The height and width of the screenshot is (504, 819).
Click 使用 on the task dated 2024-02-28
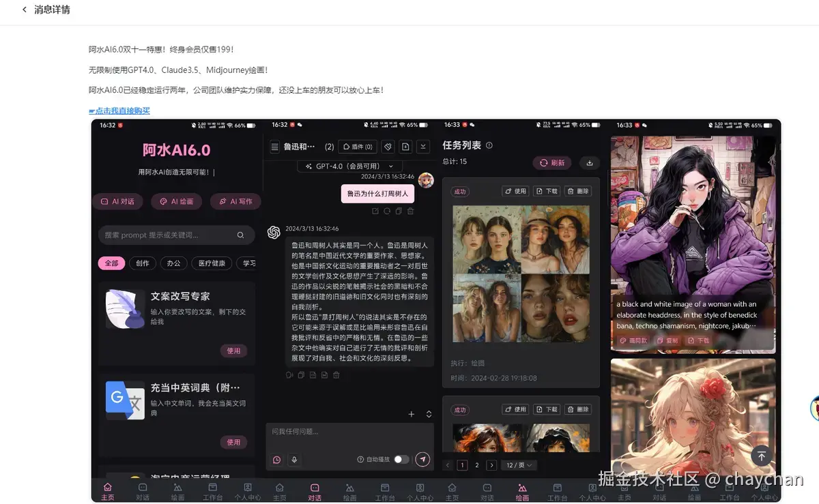click(x=515, y=192)
